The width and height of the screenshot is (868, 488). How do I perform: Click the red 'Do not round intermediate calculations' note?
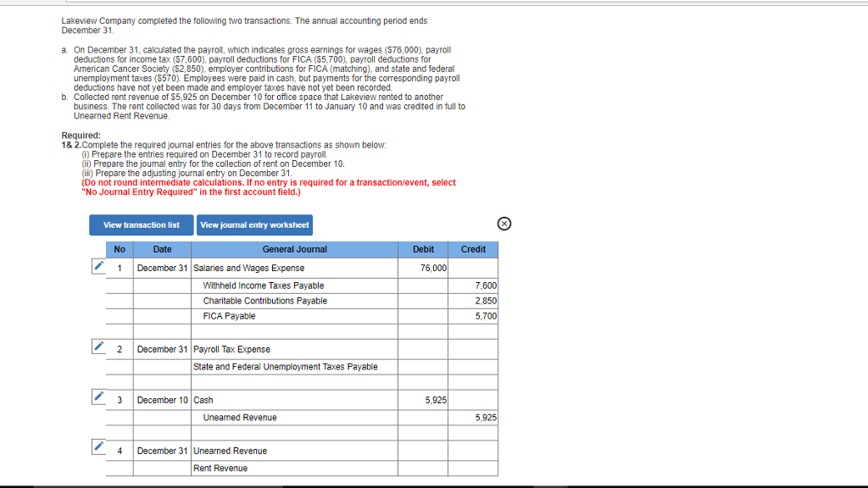point(269,187)
